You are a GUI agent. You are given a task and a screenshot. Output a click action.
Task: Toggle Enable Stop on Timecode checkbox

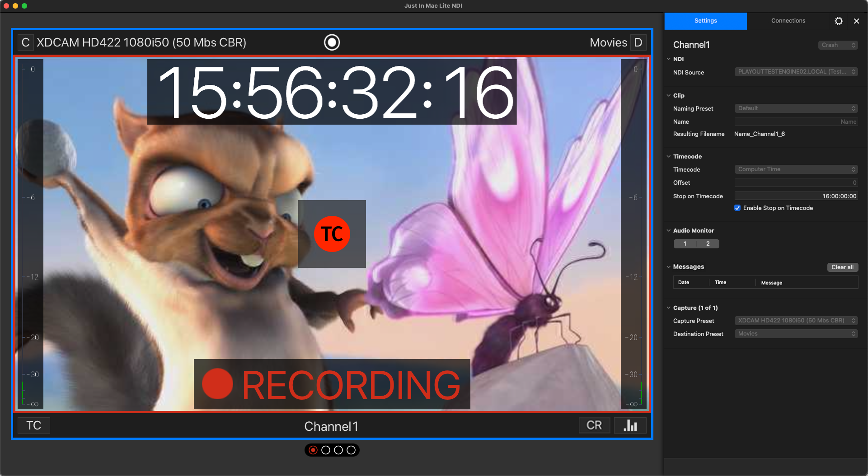click(x=737, y=208)
